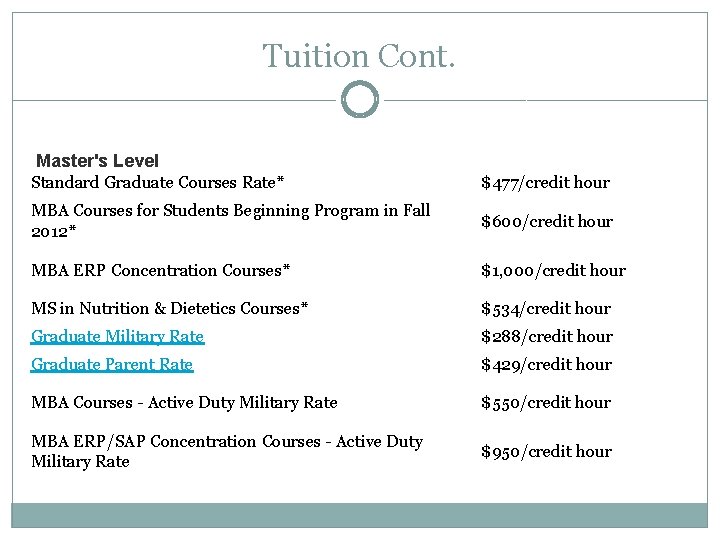The image size is (720, 540).
Task: Click the circle ornament below the title
Action: tap(360, 100)
